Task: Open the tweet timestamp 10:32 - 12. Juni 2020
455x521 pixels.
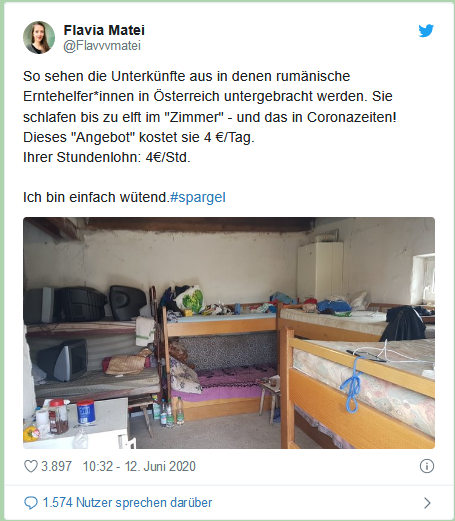Action: (139, 466)
